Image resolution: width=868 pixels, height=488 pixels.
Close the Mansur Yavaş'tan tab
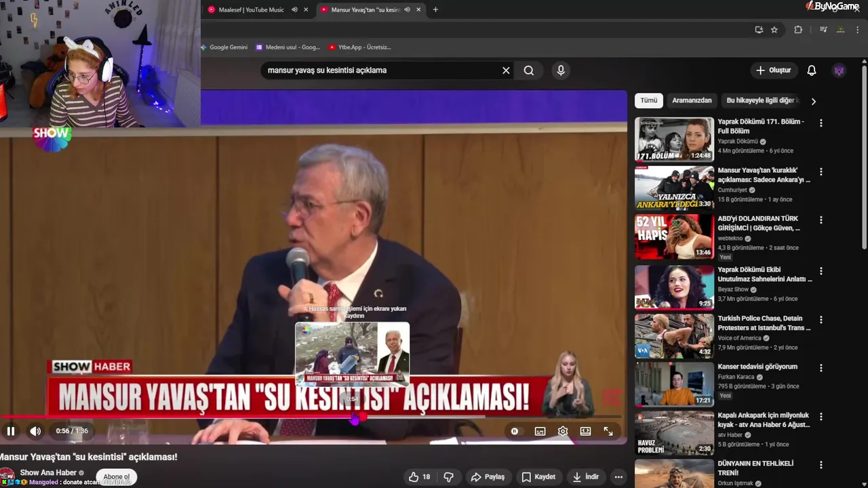tap(419, 9)
